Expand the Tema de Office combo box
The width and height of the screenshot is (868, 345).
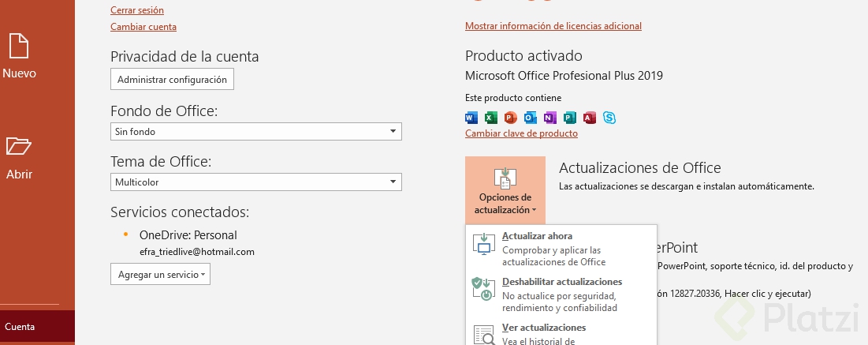coord(256,182)
